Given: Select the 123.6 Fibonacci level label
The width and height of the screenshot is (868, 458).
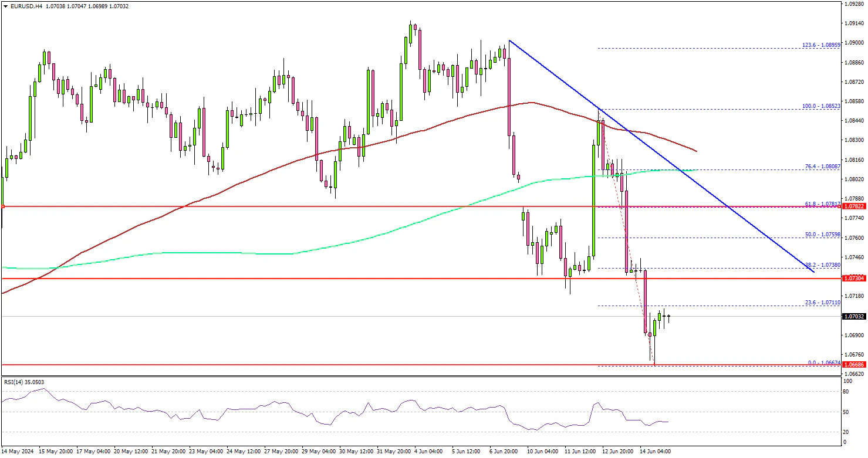Looking at the screenshot, I should coord(822,45).
